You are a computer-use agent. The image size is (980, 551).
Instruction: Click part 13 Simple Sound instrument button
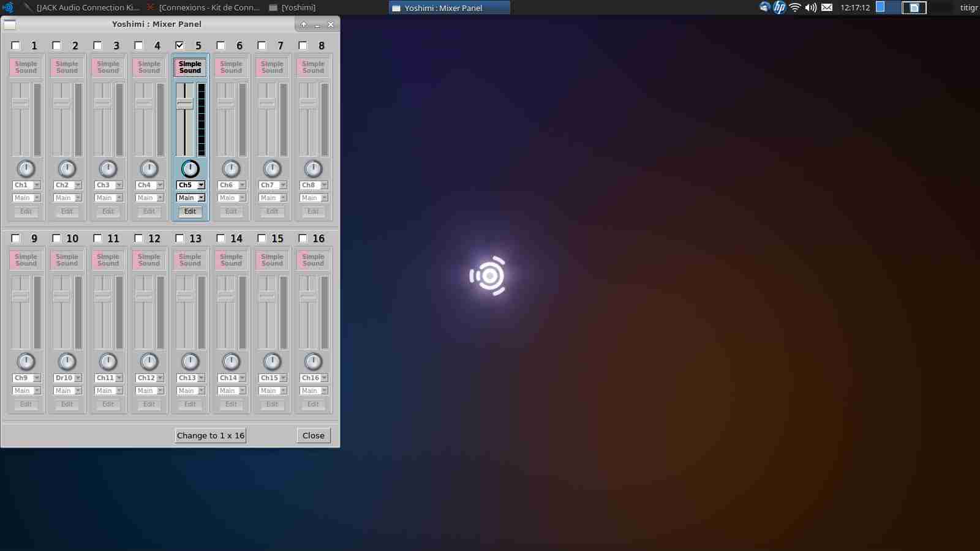tap(190, 260)
